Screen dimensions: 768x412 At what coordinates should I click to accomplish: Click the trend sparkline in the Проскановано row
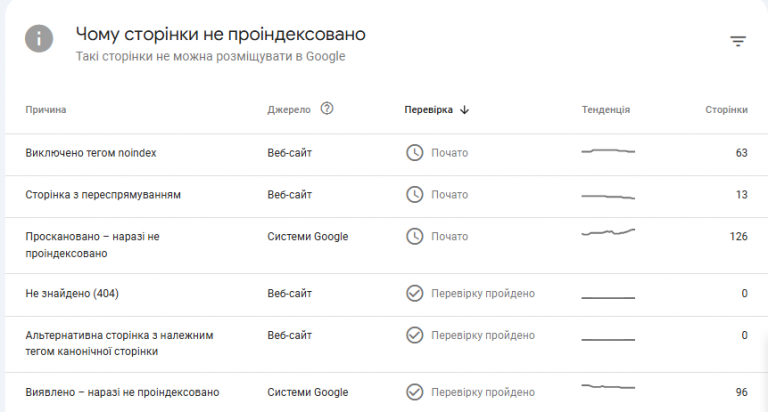[x=608, y=232]
